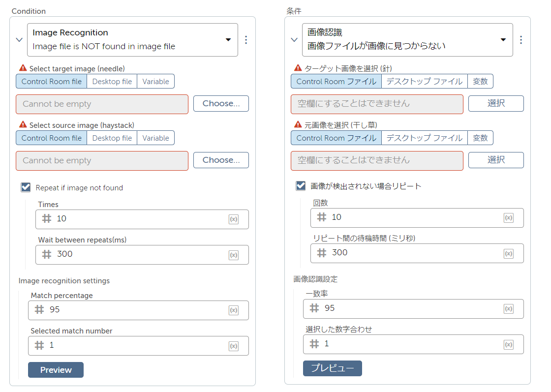Open Image Recognition condition dropdown
This screenshot has height=392, width=551.
pyautogui.click(x=228, y=40)
